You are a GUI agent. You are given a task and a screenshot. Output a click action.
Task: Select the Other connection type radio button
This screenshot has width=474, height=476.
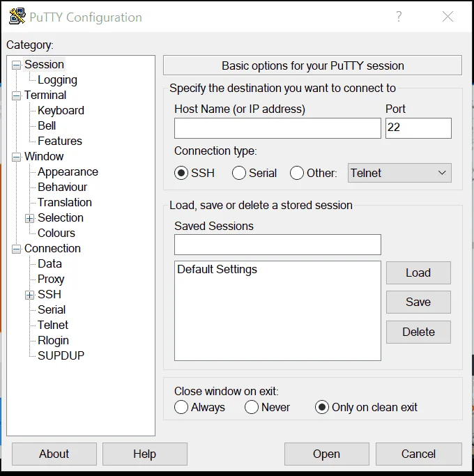click(x=297, y=173)
